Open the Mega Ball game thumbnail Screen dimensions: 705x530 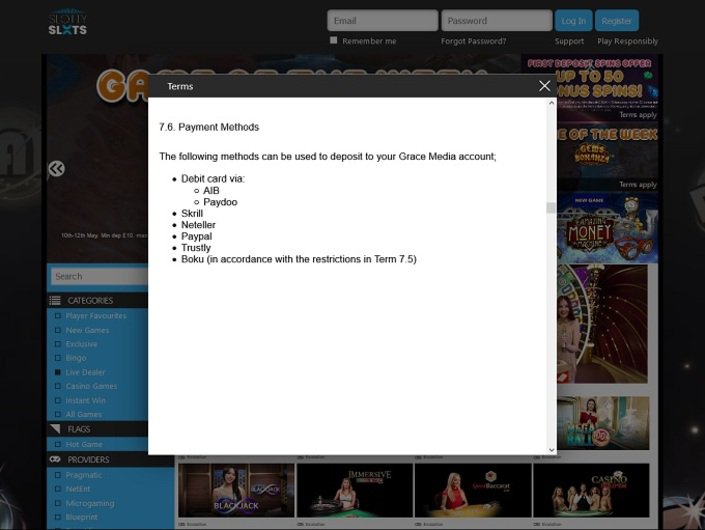point(603,423)
